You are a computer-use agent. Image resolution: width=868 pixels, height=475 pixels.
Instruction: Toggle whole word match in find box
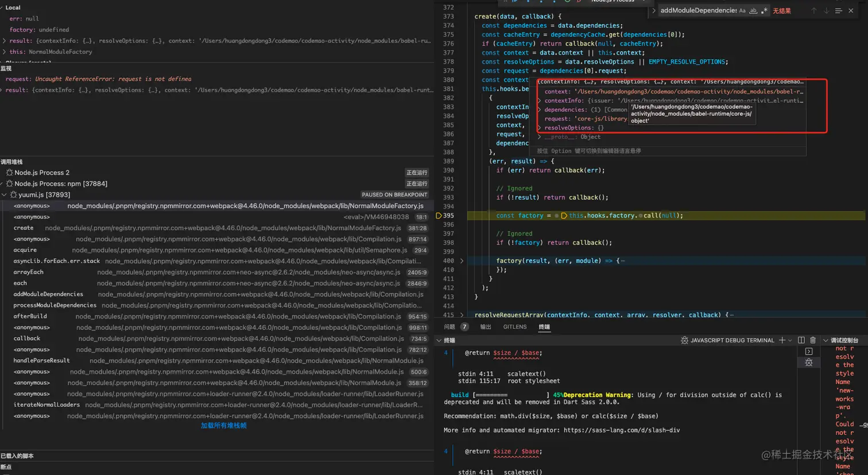[753, 11]
